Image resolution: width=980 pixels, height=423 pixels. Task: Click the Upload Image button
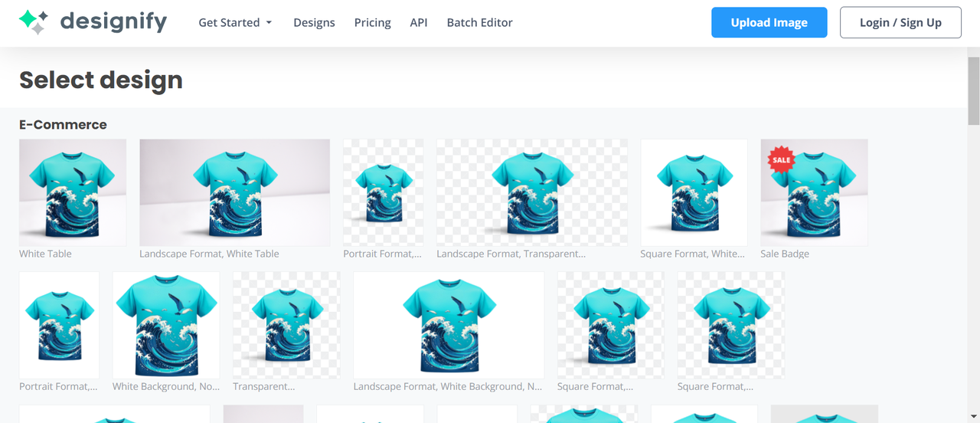pyautogui.click(x=769, y=22)
